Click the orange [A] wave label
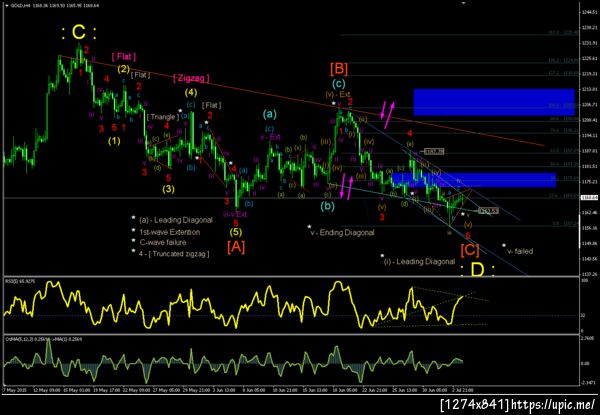 pyautogui.click(x=236, y=247)
